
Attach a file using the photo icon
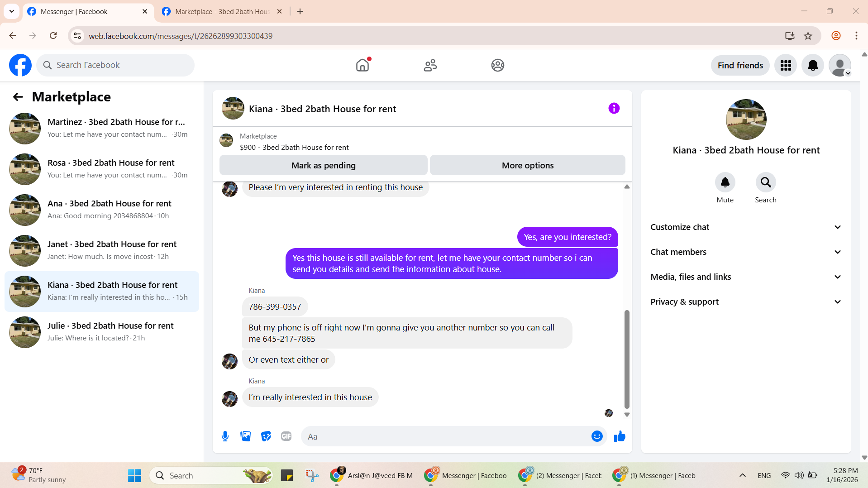click(x=245, y=436)
